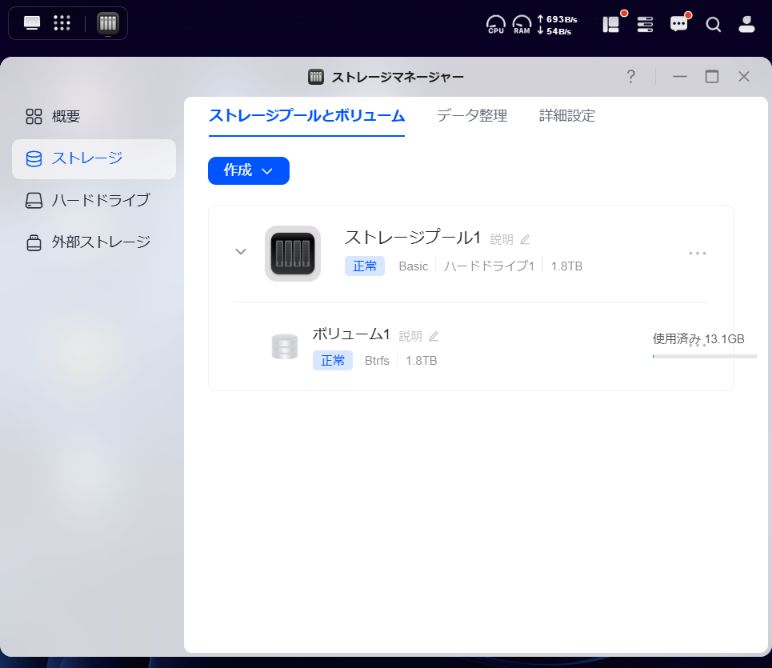Open help with the question mark icon

pyautogui.click(x=631, y=76)
